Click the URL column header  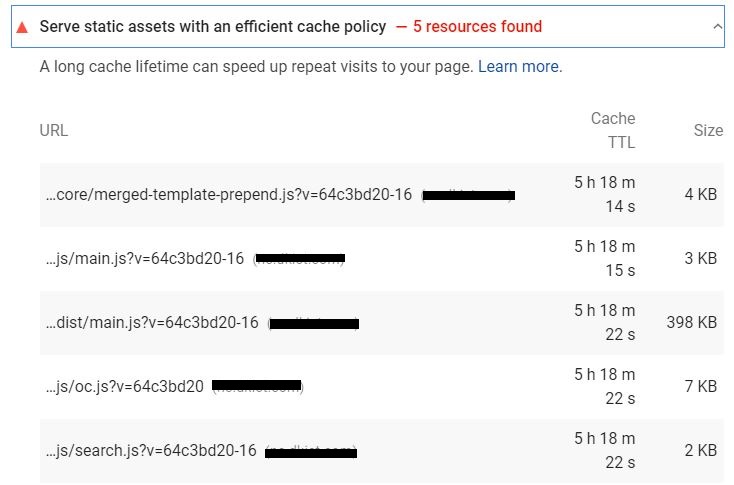(x=54, y=131)
